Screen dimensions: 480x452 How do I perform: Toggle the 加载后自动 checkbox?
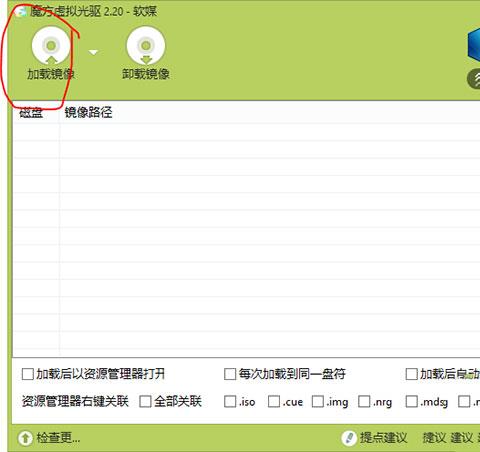[411, 374]
